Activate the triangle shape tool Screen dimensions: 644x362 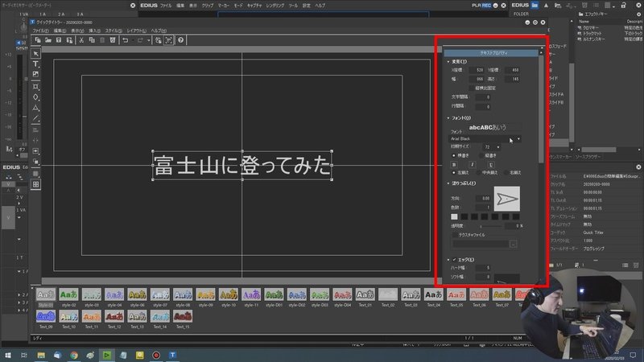click(35, 108)
